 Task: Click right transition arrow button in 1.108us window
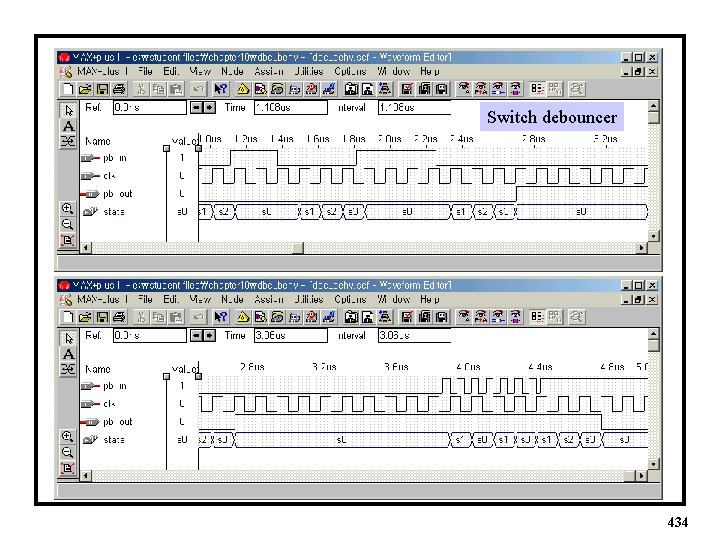(x=209, y=108)
